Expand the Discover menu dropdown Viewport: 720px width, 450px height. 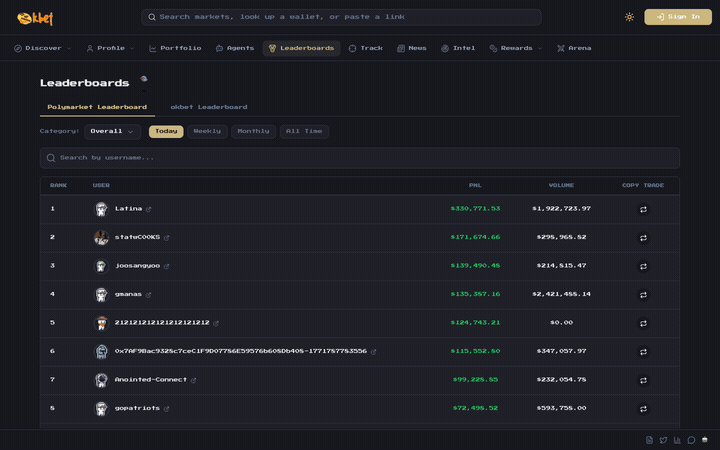(x=43, y=48)
